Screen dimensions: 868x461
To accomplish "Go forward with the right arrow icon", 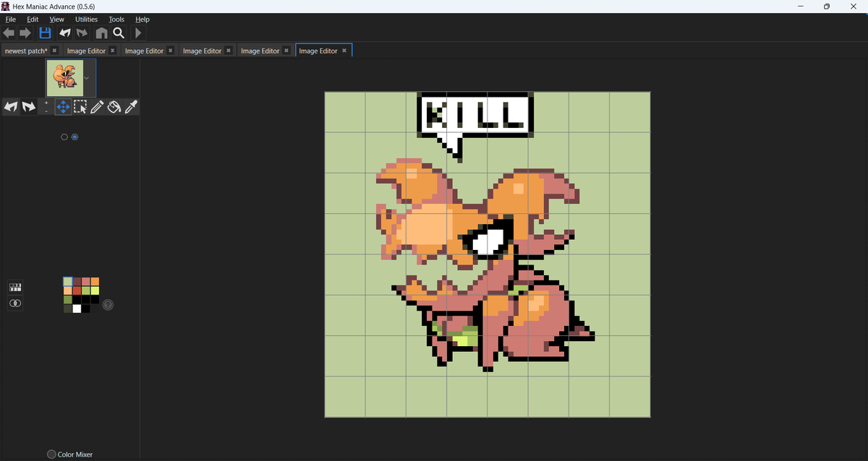I will pos(25,33).
